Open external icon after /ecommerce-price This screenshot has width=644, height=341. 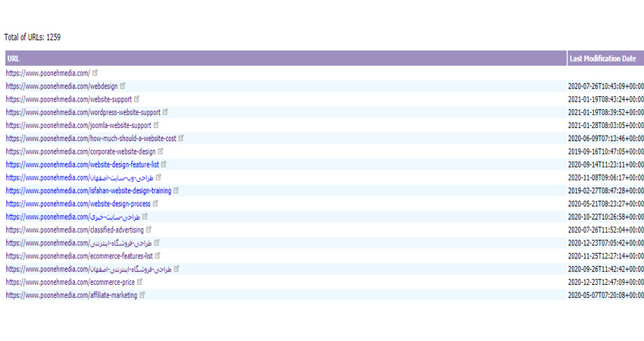pos(139,282)
